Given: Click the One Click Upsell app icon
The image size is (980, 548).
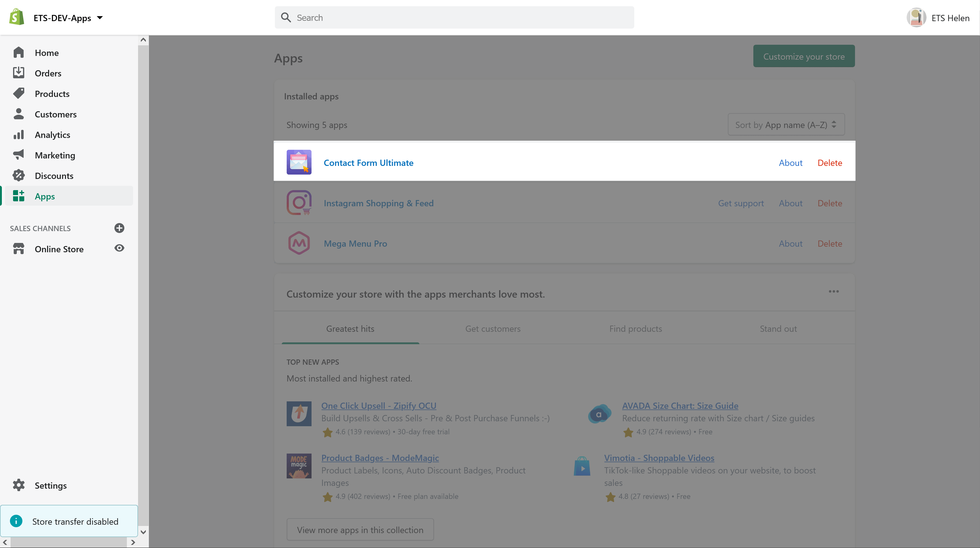Looking at the screenshot, I should click(x=299, y=413).
